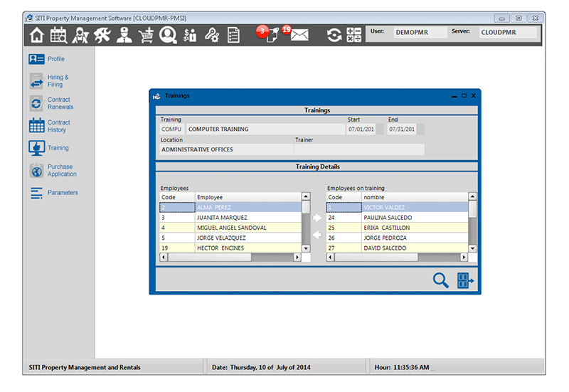Image resolution: width=569 pixels, height=392 pixels.
Task: Click left arrow to remove employee from training
Action: pyautogui.click(x=317, y=235)
